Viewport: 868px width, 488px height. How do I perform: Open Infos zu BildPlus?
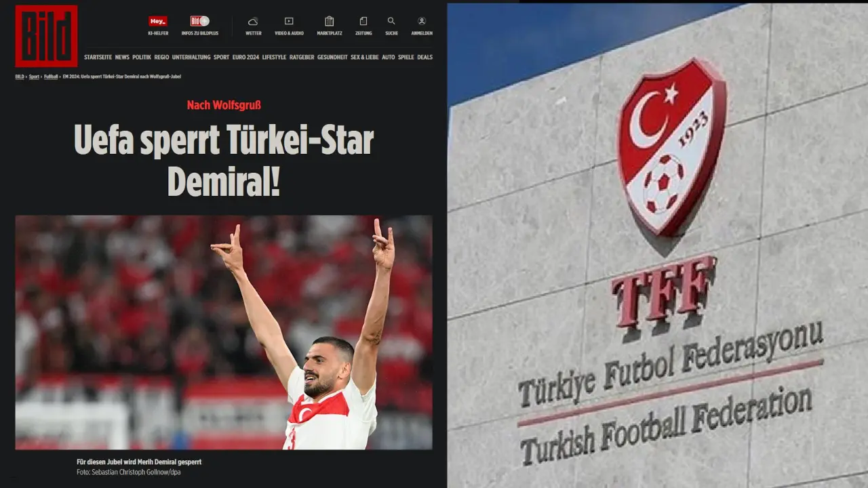tap(200, 26)
